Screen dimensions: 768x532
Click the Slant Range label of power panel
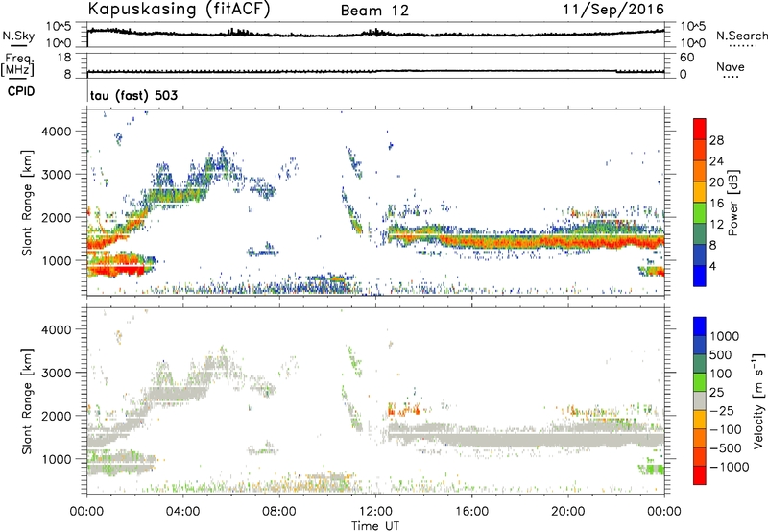click(27, 203)
